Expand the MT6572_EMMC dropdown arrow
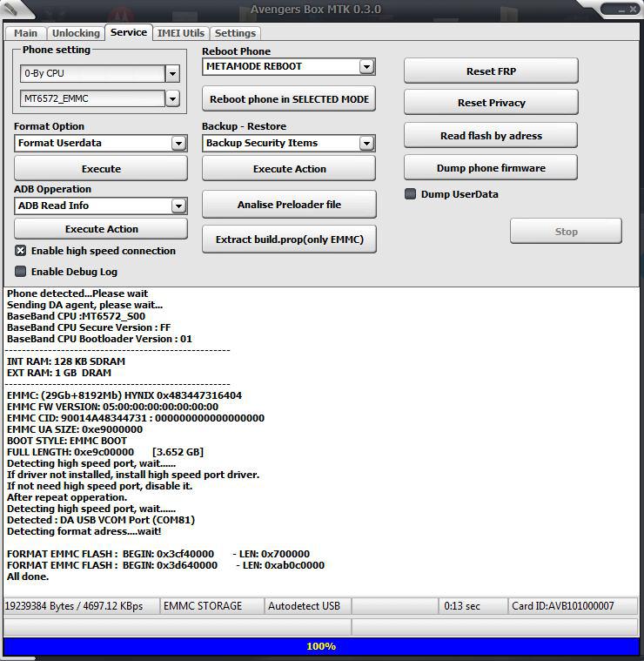Image resolution: width=644 pixels, height=661 pixels. [172, 99]
